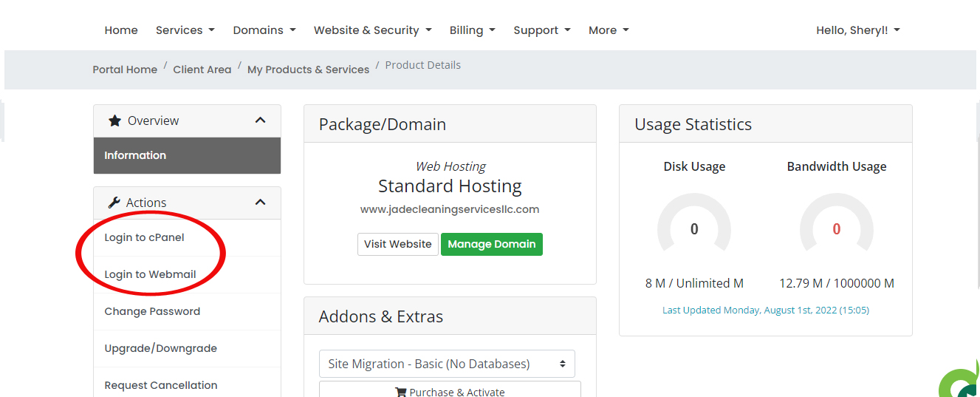Open the Domains dropdown menu

[264, 30]
